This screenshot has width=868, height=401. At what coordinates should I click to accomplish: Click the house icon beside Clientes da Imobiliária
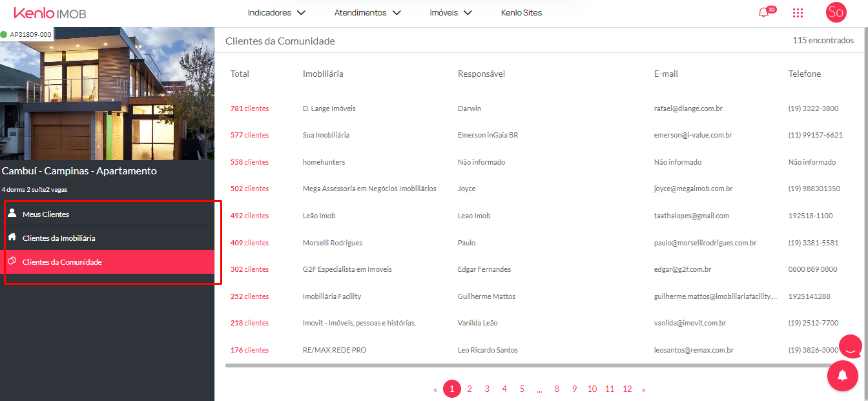(12, 237)
